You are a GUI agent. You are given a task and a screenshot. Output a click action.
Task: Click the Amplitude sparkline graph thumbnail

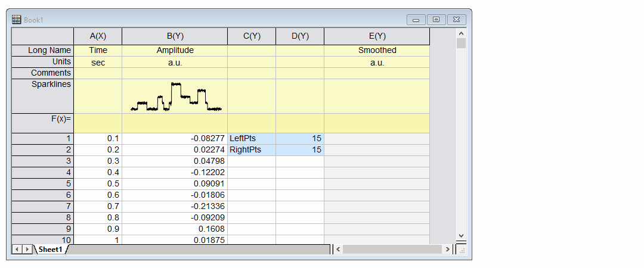(175, 96)
